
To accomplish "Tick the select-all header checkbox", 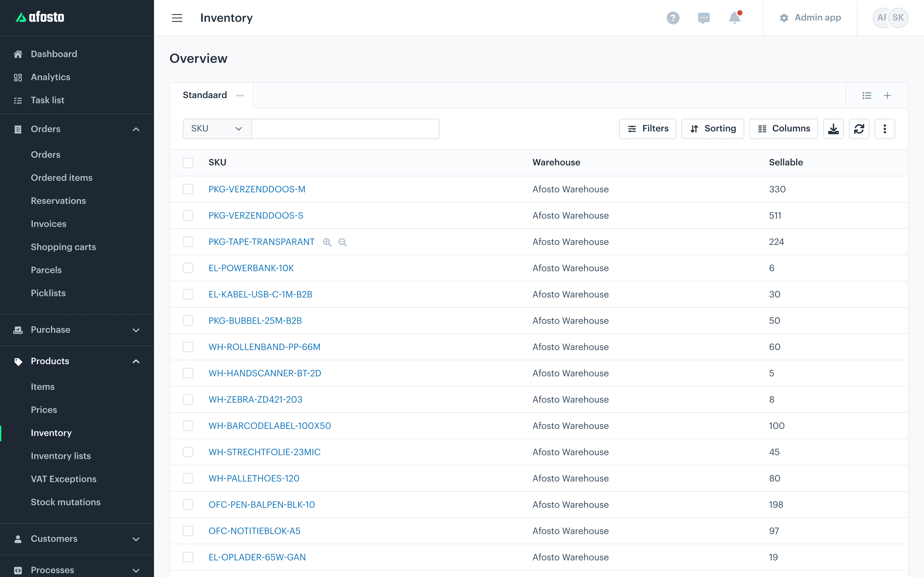I will point(188,163).
